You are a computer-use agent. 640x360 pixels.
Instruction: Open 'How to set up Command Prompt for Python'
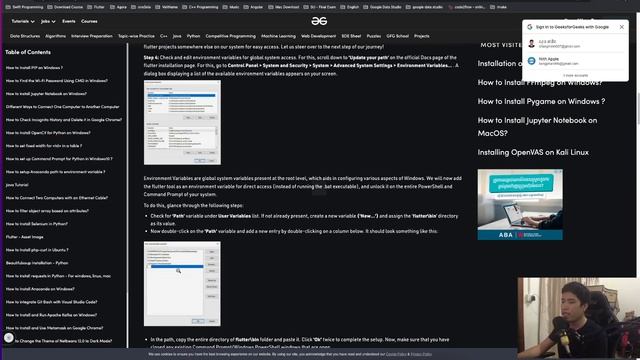[x=59, y=159]
